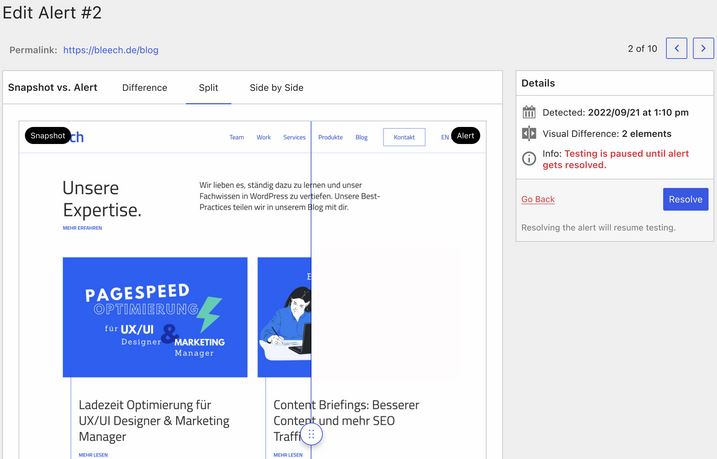Click the Edit Alert #2 heading
The image size is (717, 459).
click(x=52, y=12)
